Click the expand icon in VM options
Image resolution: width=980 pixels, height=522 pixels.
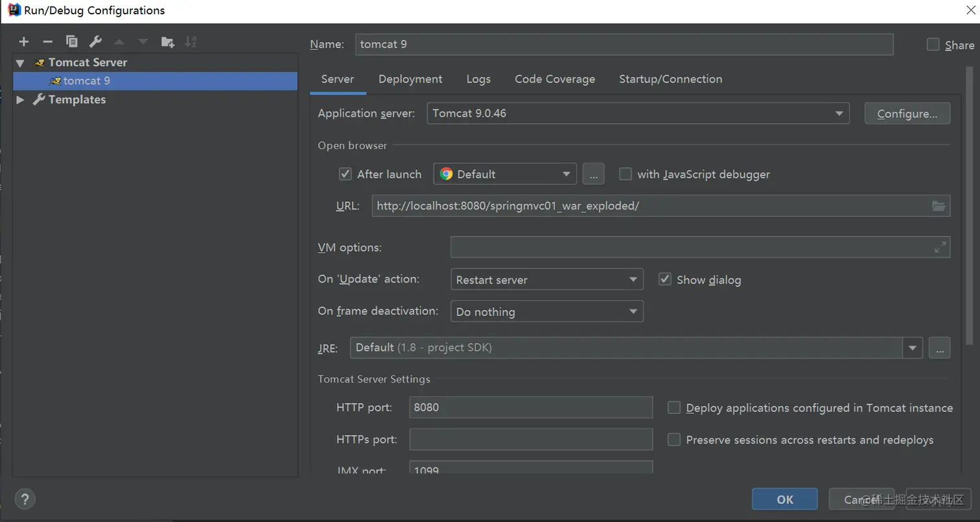point(940,247)
